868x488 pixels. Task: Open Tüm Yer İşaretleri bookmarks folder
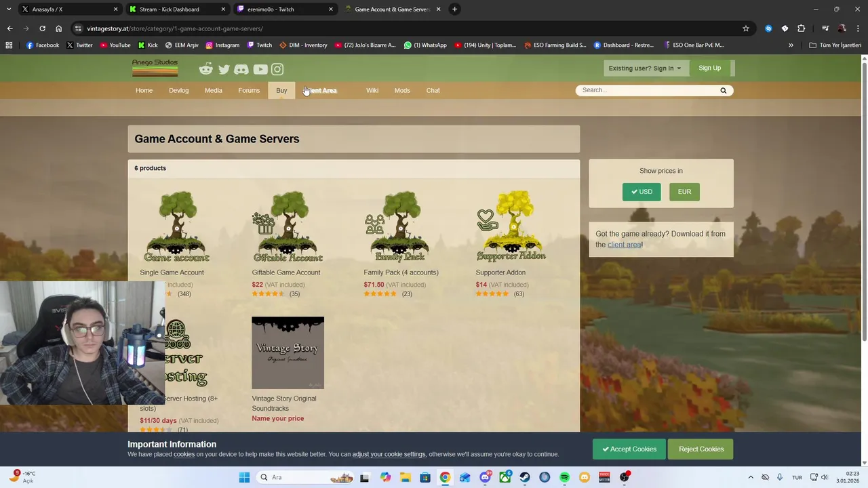835,45
